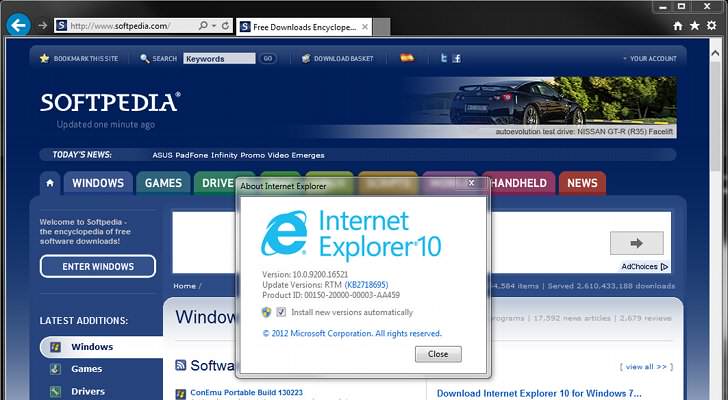Click the Twitter icon in Softpedia header
The height and width of the screenshot is (400, 728).
[443, 59]
